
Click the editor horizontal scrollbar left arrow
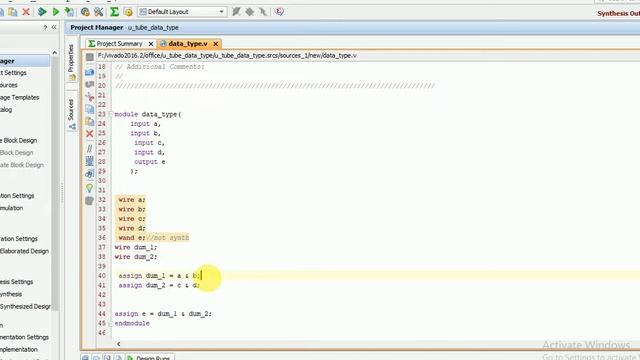(118, 344)
